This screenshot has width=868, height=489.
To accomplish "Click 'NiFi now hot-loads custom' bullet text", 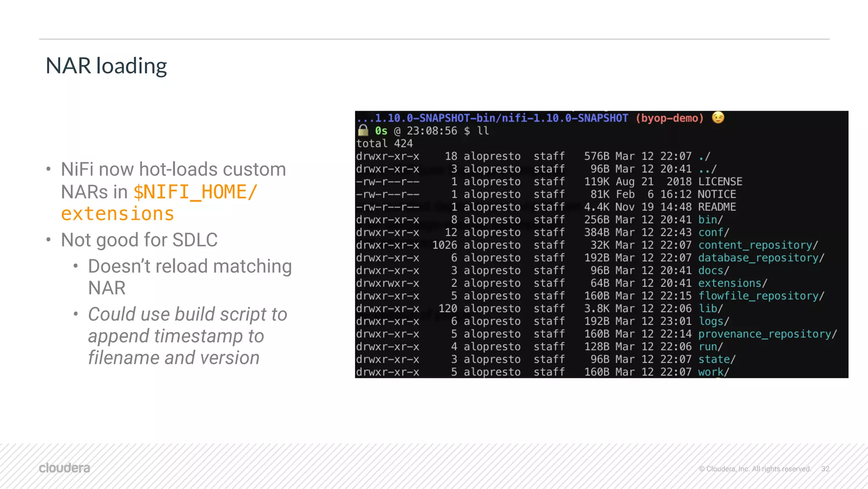I will (173, 169).
